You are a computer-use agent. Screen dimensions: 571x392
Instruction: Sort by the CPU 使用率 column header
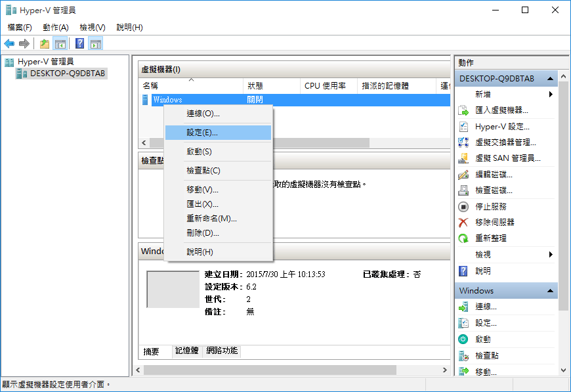[x=328, y=86]
